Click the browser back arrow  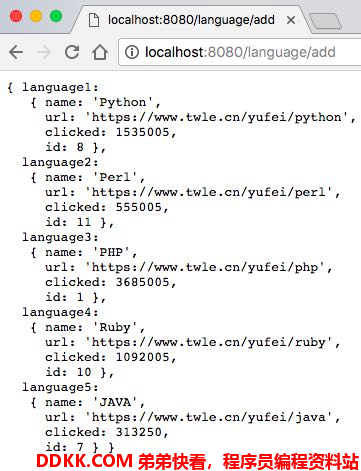tap(16, 52)
